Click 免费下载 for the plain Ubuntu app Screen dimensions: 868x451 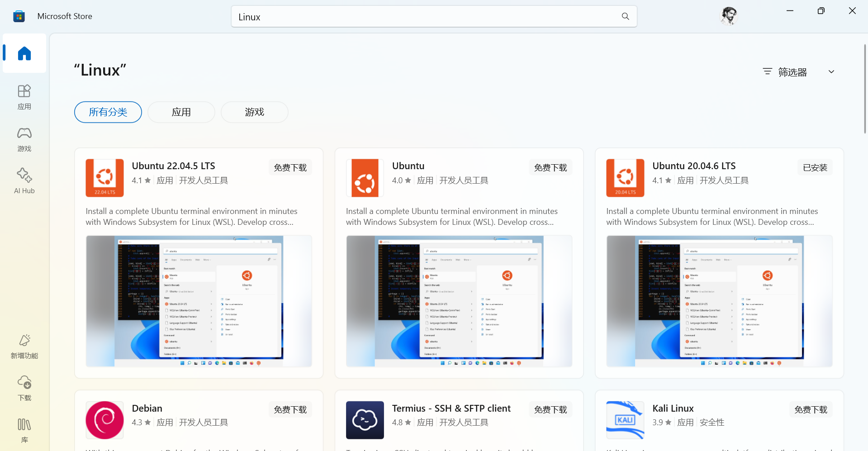point(550,167)
